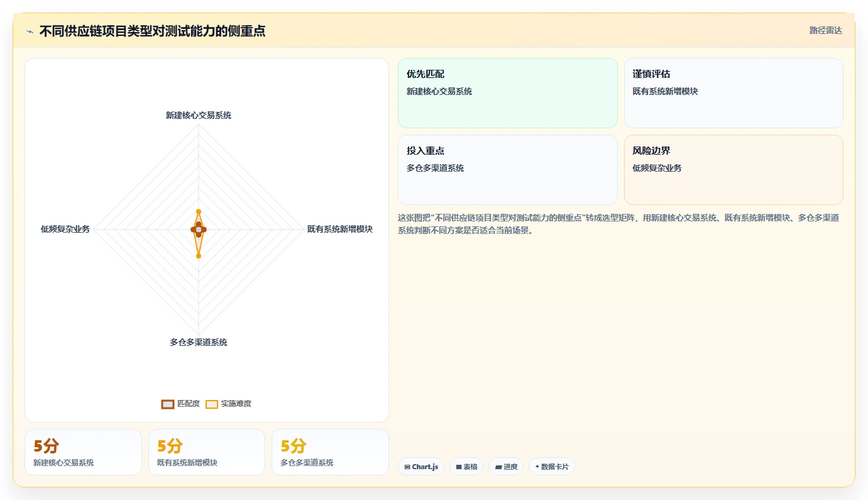Click the 路径雷达 label in the header
Viewport: 868px width, 500px height.
pyautogui.click(x=825, y=31)
